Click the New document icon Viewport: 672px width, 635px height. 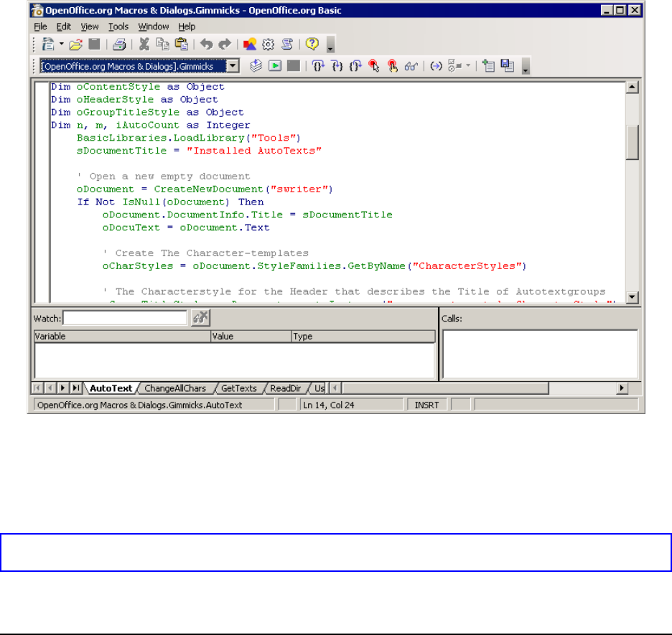click(x=47, y=44)
